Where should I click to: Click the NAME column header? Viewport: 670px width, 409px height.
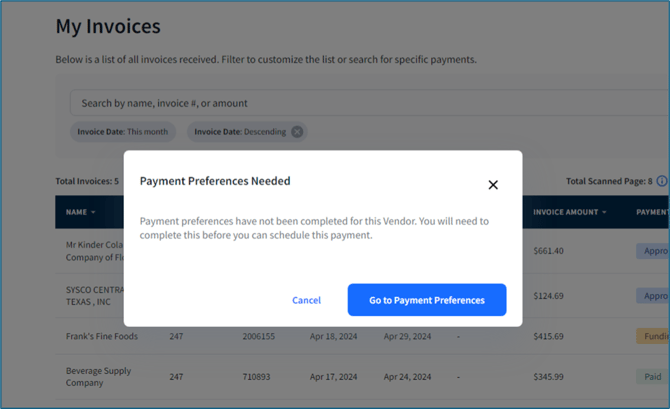tap(76, 212)
